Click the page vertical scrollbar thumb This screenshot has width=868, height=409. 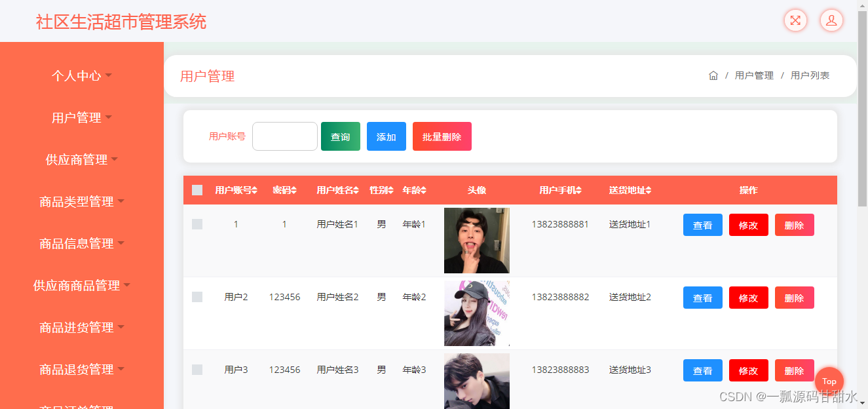click(x=863, y=108)
